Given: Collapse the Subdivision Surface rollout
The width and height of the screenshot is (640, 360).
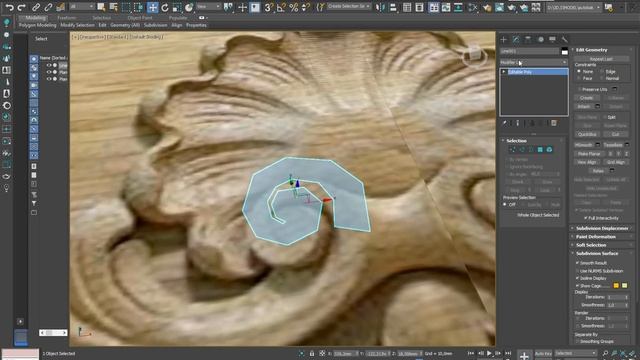Looking at the screenshot, I should (x=597, y=253).
